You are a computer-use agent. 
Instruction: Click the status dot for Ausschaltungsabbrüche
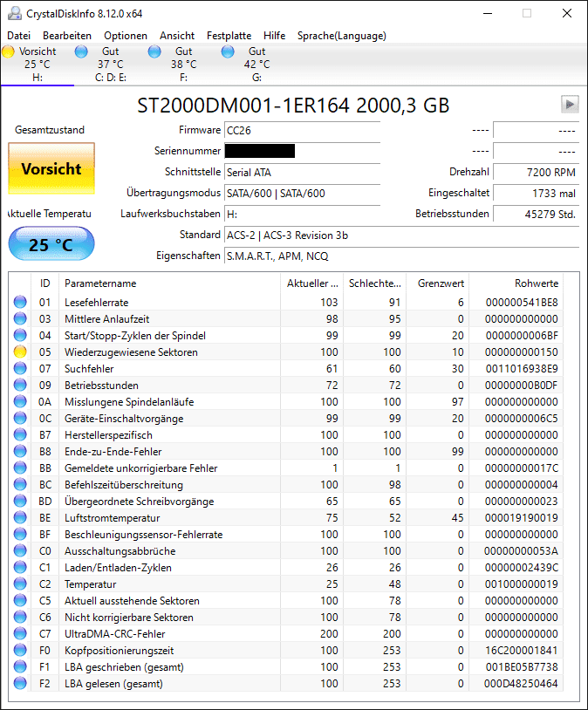(x=20, y=551)
